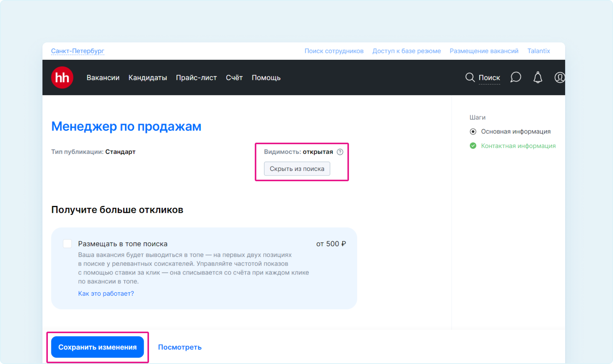Click the green check icon by Контактная информация

473,146
